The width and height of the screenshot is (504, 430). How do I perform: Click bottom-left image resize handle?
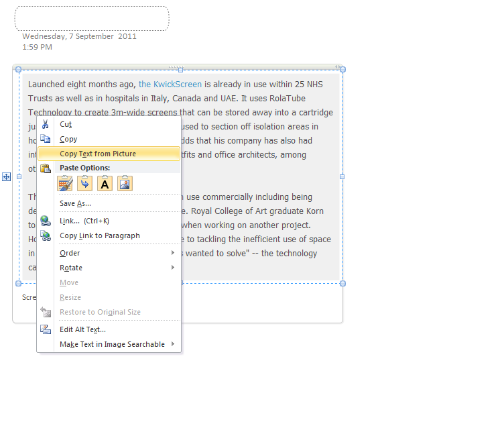[x=18, y=283]
